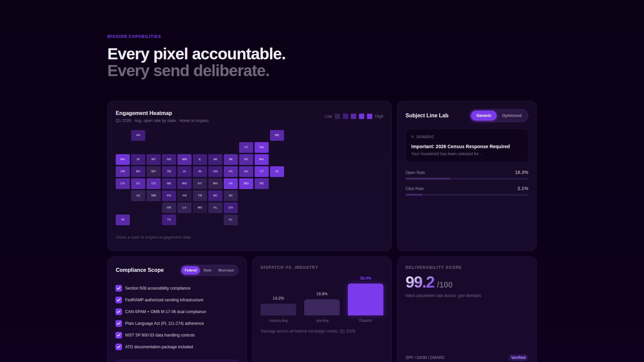Open the Census Response subject line preview
644x362 pixels.
(x=467, y=145)
